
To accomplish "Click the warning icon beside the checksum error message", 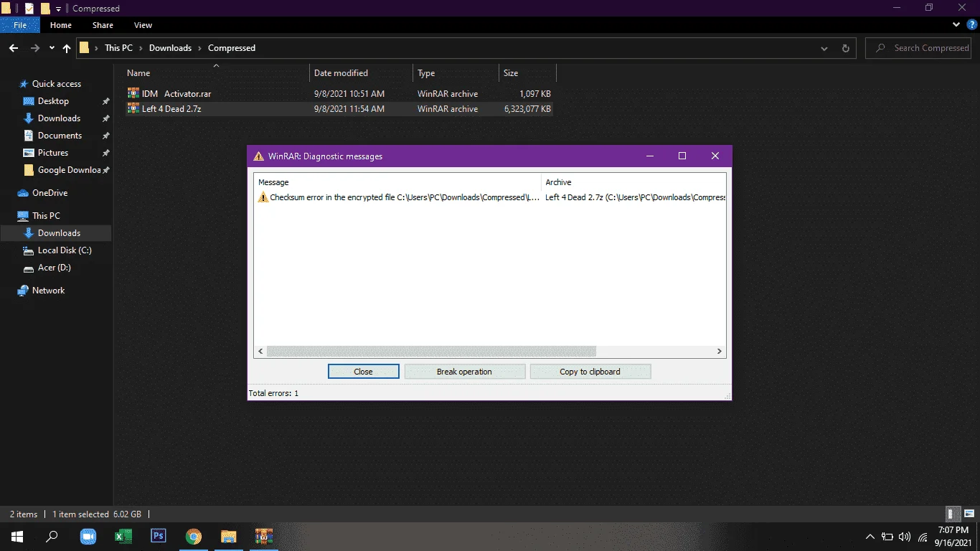I will pos(263,197).
